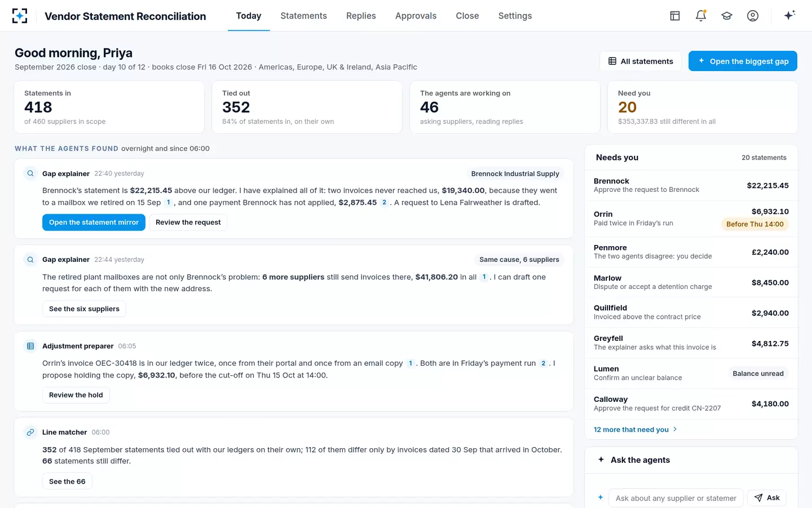
Task: Open the sparkle AI assistant icon
Action: (789, 15)
